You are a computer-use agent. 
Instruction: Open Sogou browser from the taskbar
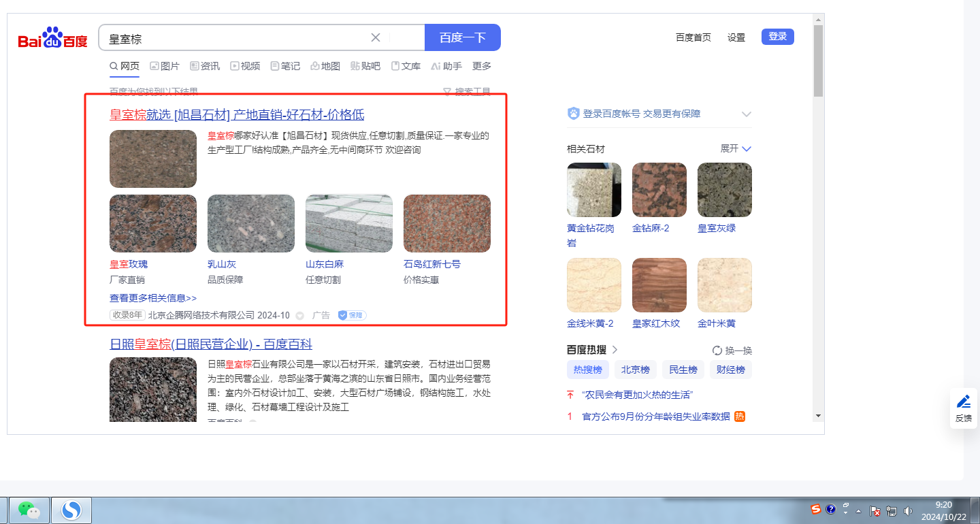tap(71, 510)
